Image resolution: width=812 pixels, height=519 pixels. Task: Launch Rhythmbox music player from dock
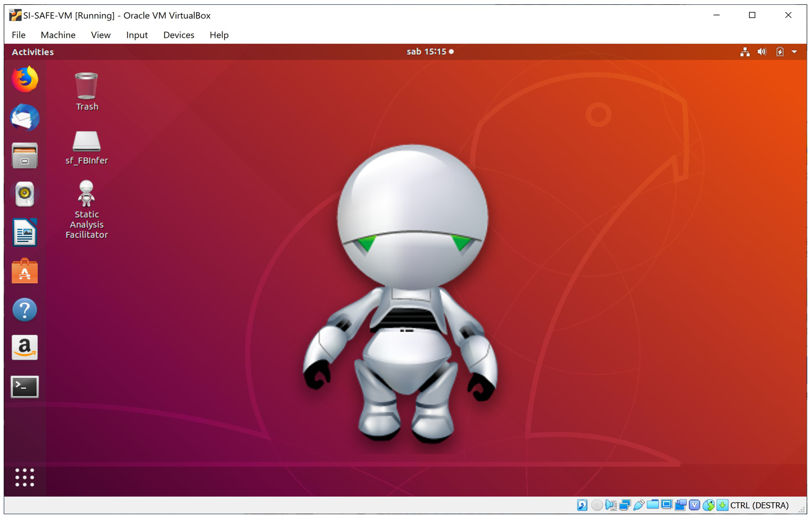click(x=25, y=194)
